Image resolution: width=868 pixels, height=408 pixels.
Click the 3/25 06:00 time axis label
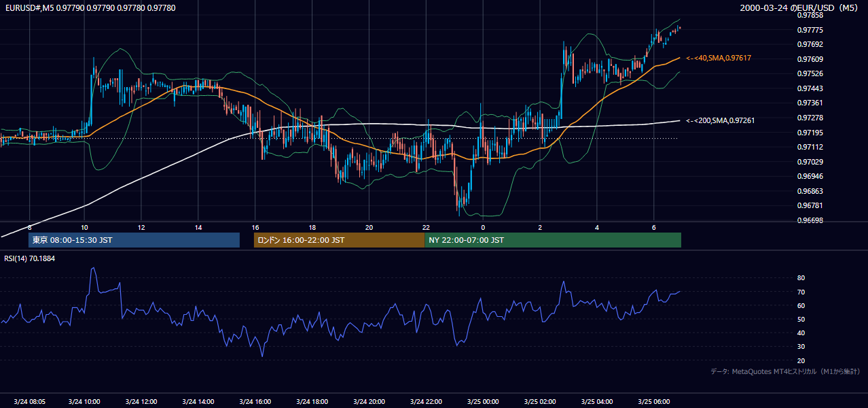pyautogui.click(x=653, y=401)
